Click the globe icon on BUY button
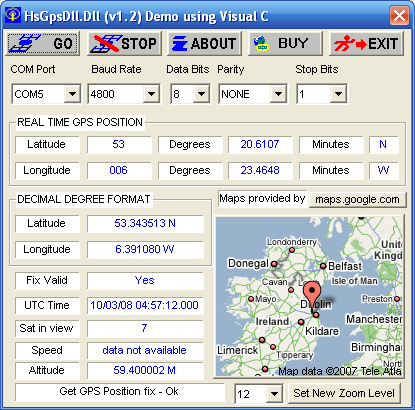415x410 pixels. 261,43
